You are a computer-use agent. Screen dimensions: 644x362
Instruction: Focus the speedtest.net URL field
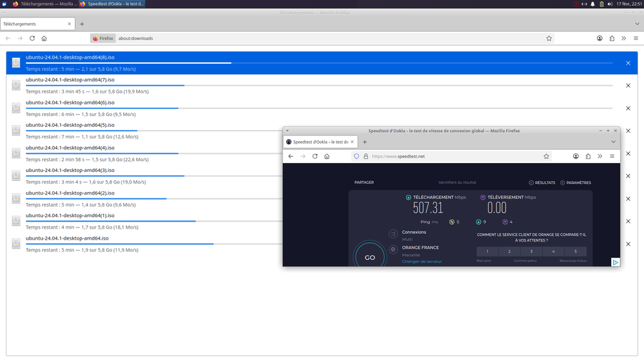(456, 157)
